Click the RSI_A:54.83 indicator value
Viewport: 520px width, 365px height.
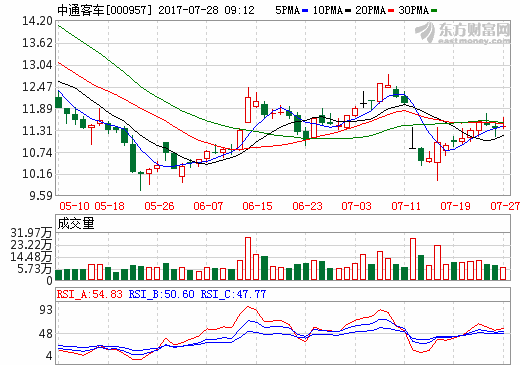pos(90,294)
